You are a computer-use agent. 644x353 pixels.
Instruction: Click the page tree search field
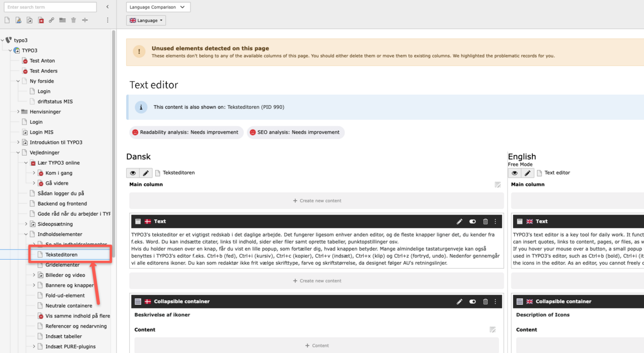[x=50, y=7]
